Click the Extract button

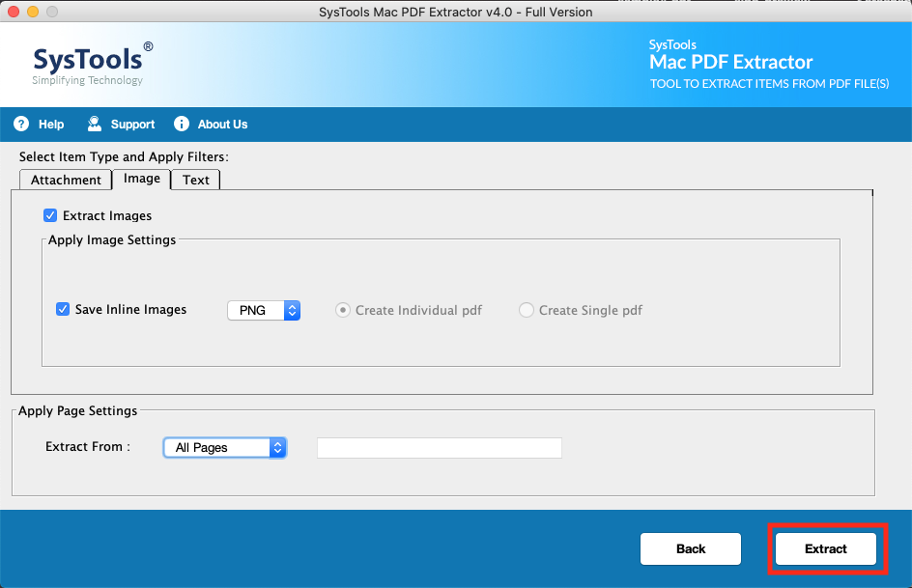[x=825, y=548]
